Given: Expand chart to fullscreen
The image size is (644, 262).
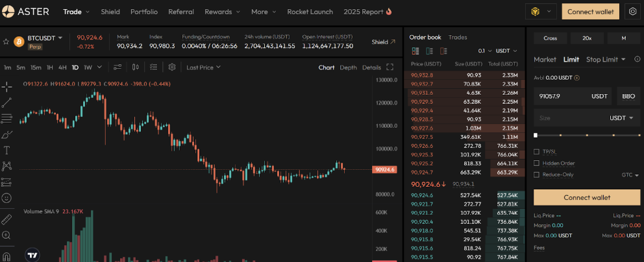Looking at the screenshot, I should coord(390,67).
